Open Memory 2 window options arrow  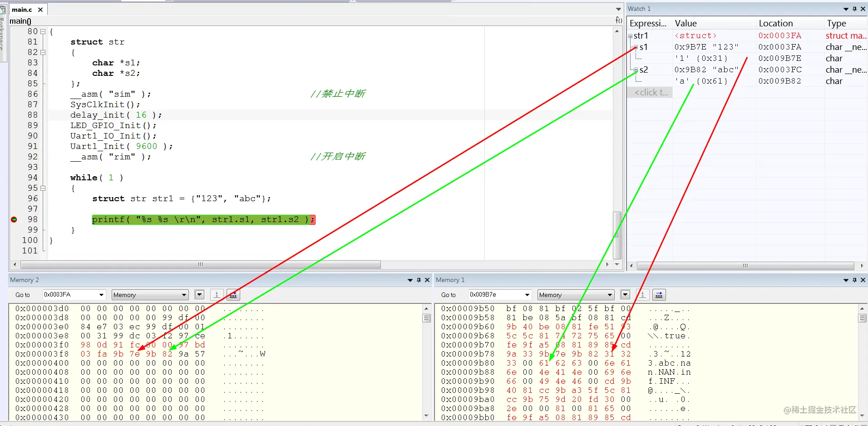[x=410, y=280]
